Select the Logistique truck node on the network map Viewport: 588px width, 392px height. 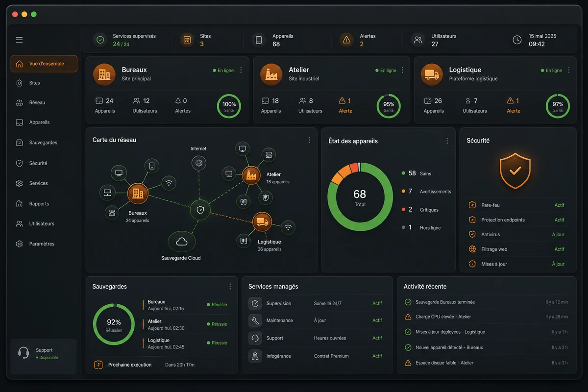(262, 222)
